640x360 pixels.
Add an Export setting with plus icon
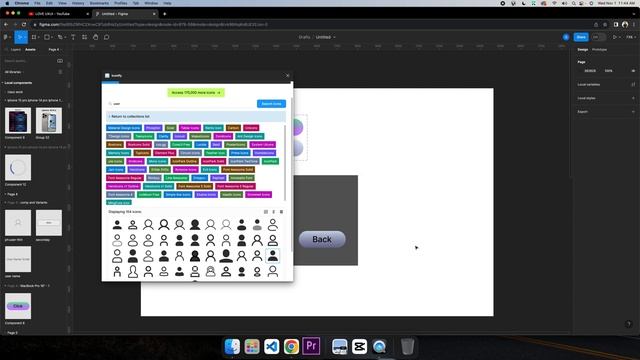pos(633,111)
